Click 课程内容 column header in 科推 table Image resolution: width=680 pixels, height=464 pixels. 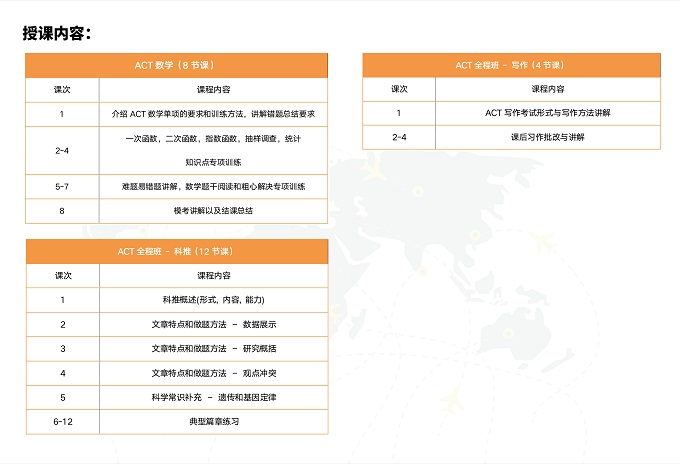[213, 275]
